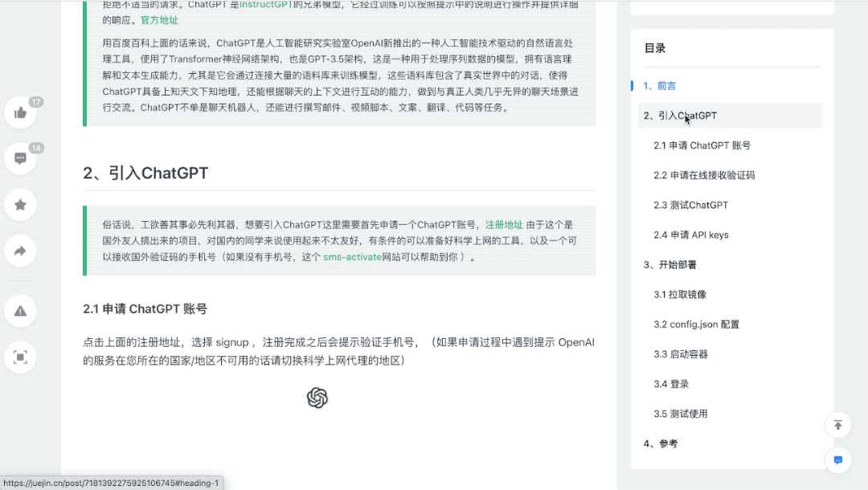This screenshot has width=868, height=490.
Task: Click the like count badge 17
Action: (x=36, y=102)
